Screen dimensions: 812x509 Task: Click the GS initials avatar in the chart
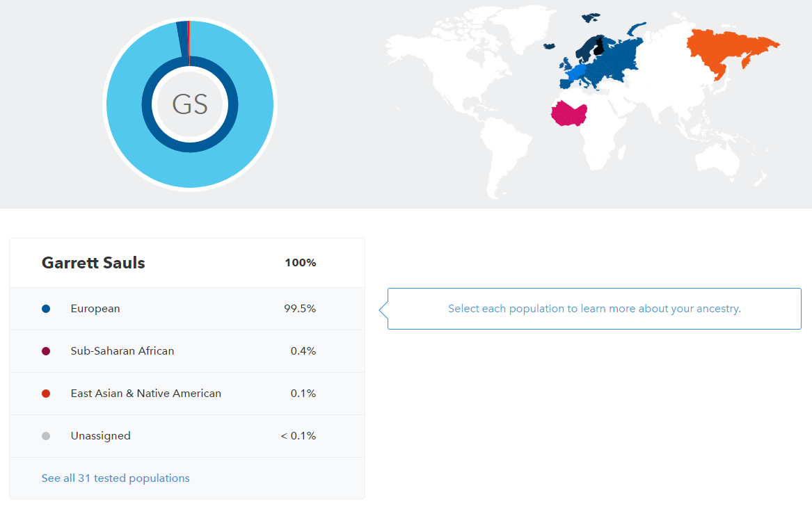click(189, 104)
